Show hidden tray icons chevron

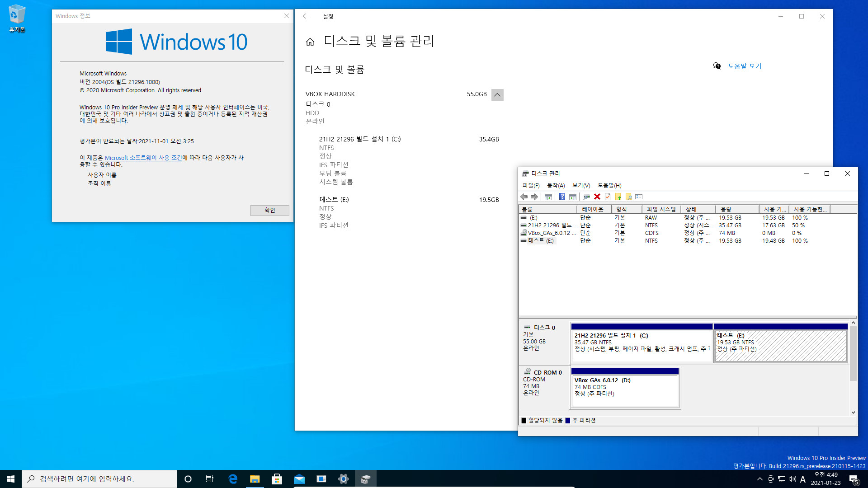click(x=759, y=479)
